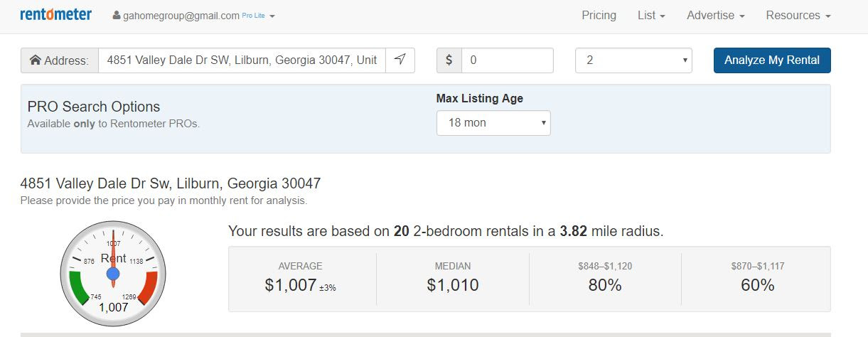Click the Pro Lite badge
868x337 pixels.
click(253, 16)
